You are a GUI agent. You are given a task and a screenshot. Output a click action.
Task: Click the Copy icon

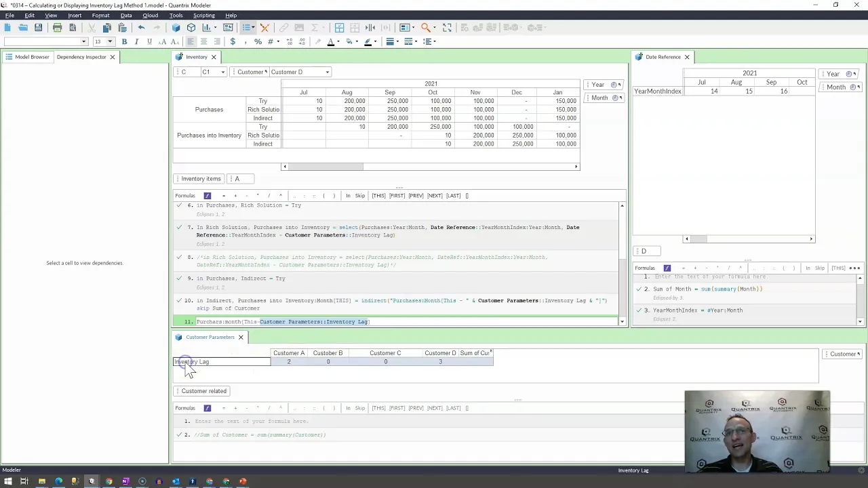click(107, 28)
